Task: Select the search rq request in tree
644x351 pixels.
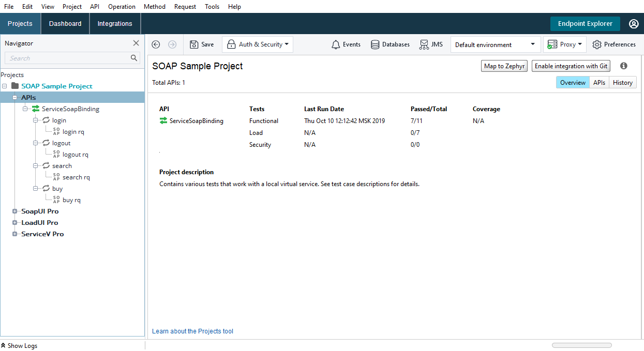Action: click(x=76, y=177)
